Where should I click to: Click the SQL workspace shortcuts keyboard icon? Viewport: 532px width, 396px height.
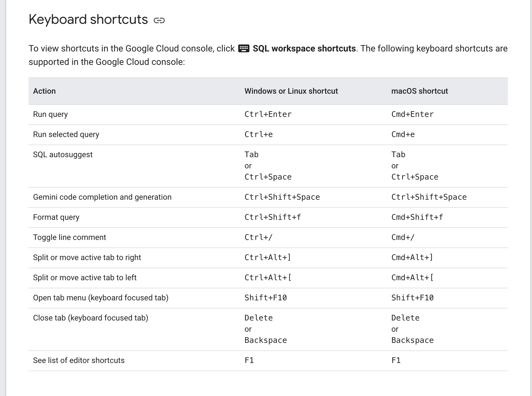pyautogui.click(x=244, y=48)
